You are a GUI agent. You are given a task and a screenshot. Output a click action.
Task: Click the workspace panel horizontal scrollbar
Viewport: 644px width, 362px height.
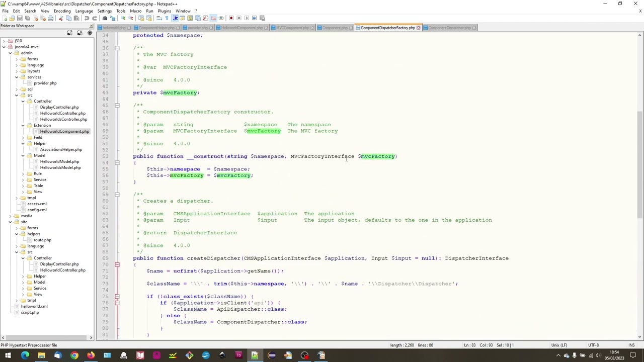pos(47,338)
